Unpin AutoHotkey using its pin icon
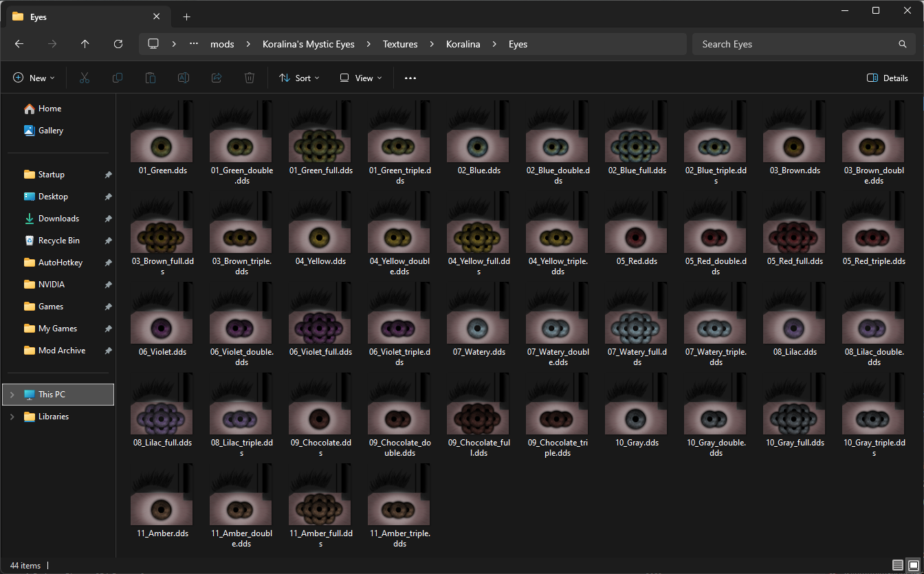The width and height of the screenshot is (924, 574). point(108,263)
